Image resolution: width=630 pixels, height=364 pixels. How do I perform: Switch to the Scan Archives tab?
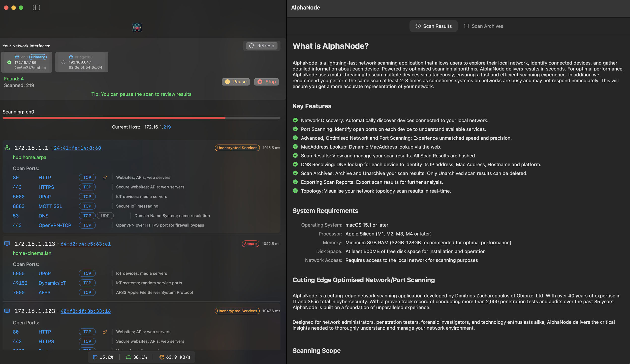(483, 26)
